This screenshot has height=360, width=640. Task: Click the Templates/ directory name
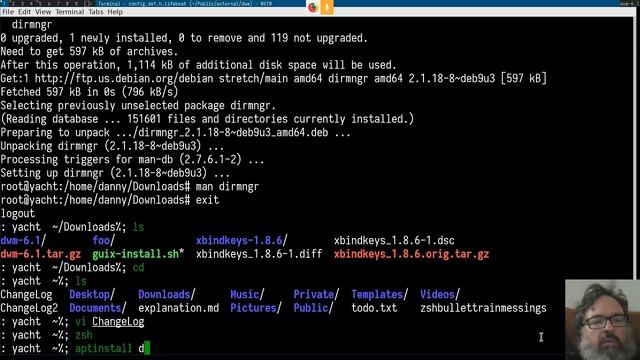pos(379,294)
